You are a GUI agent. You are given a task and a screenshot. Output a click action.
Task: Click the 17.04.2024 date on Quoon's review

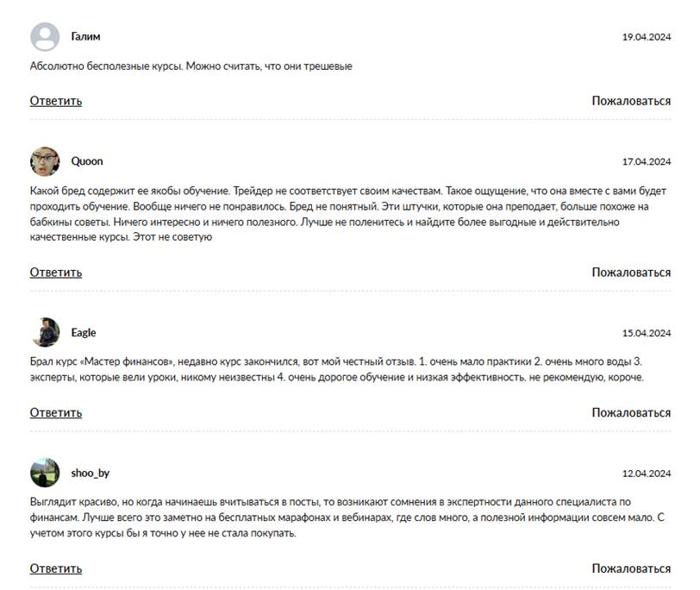click(x=647, y=161)
